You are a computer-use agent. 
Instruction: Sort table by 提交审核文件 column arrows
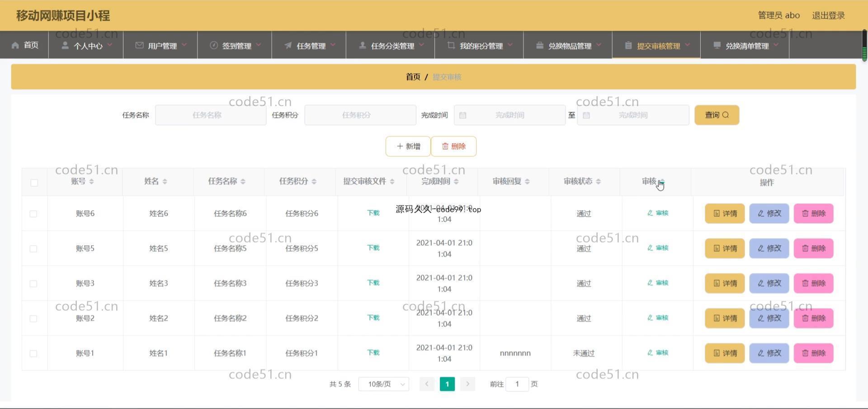click(x=392, y=181)
